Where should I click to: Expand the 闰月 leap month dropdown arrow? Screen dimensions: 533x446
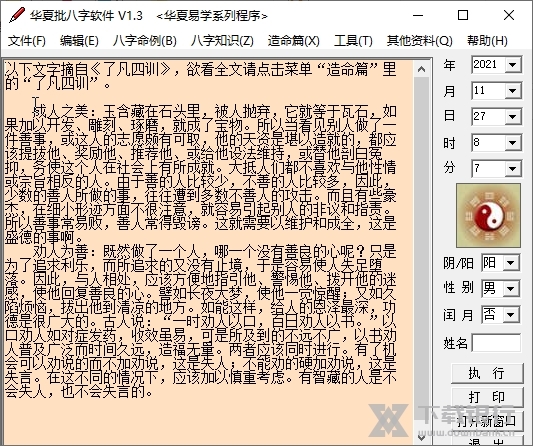511,314
